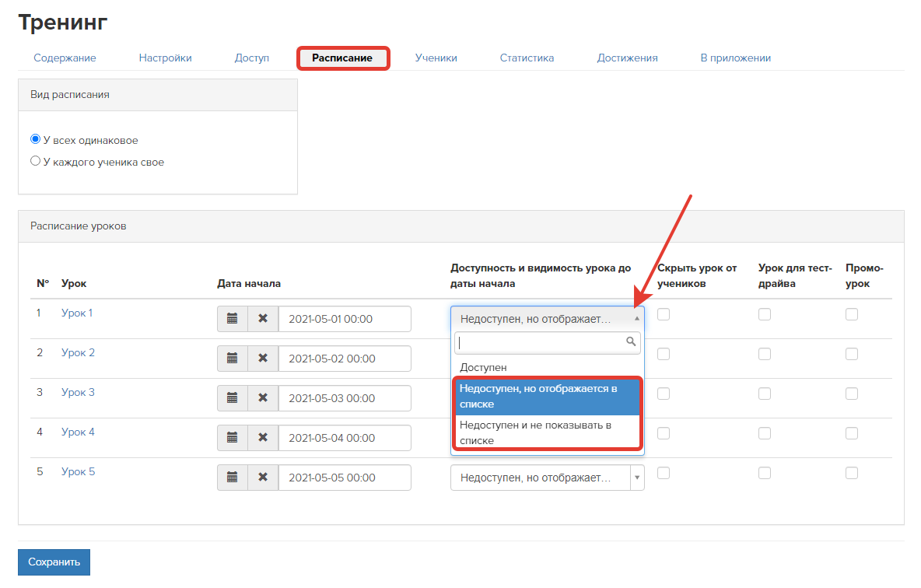This screenshot has height=588, width=921.
Task: Enable test-drive checkbox for Урок 5
Action: pyautogui.click(x=765, y=473)
